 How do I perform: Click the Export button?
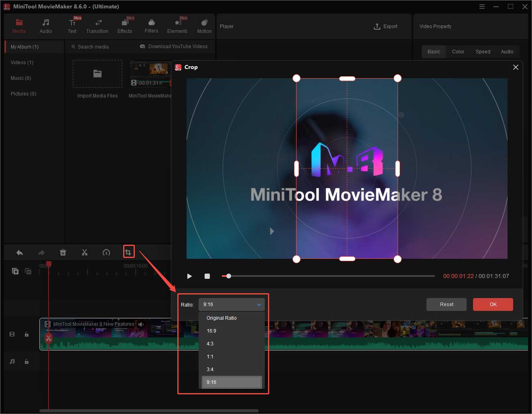pyautogui.click(x=386, y=26)
